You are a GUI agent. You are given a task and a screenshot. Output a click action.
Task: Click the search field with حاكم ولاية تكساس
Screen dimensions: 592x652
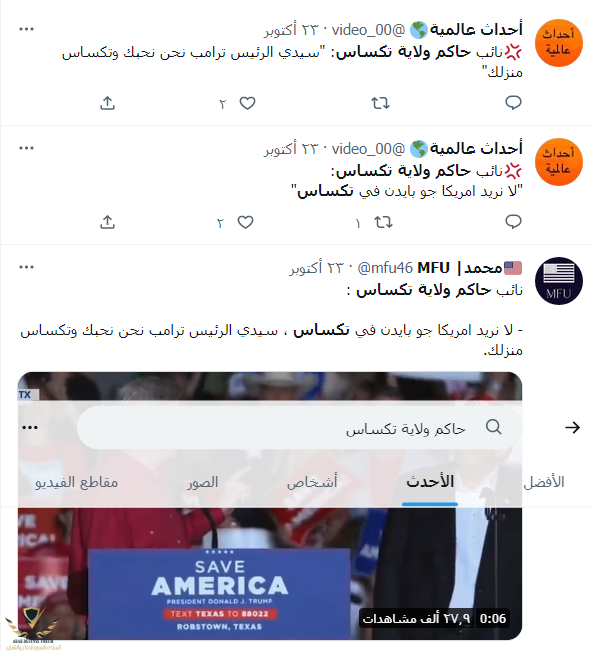pos(299,427)
